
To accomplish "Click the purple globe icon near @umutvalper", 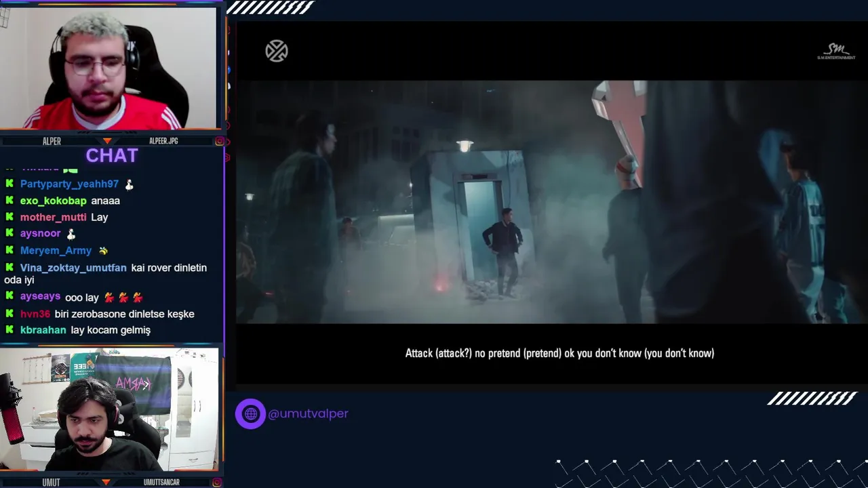I will (x=250, y=413).
